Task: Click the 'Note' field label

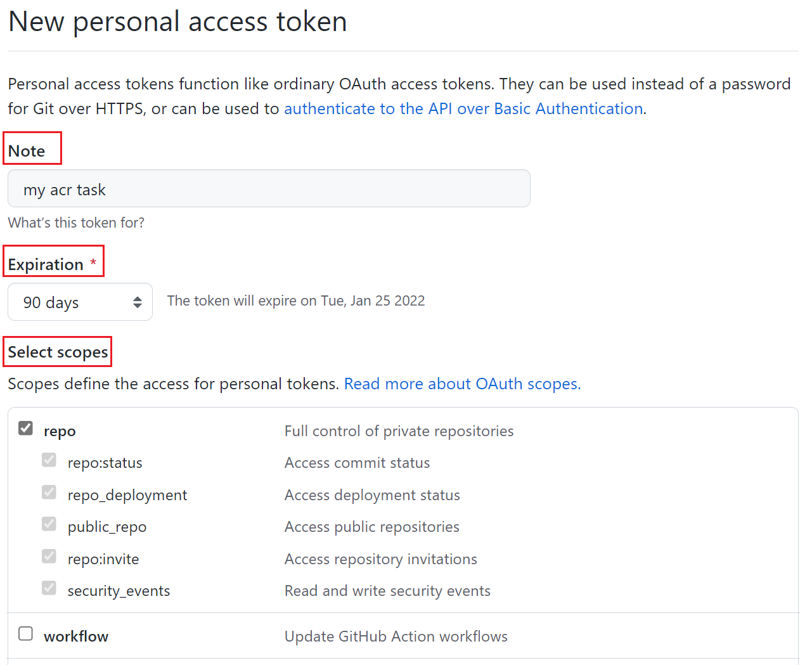Action: (27, 152)
